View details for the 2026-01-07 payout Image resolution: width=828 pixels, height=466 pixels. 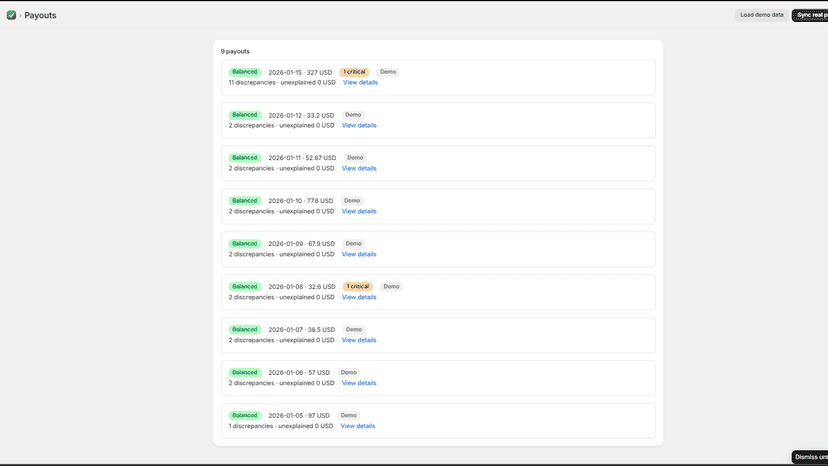(359, 340)
